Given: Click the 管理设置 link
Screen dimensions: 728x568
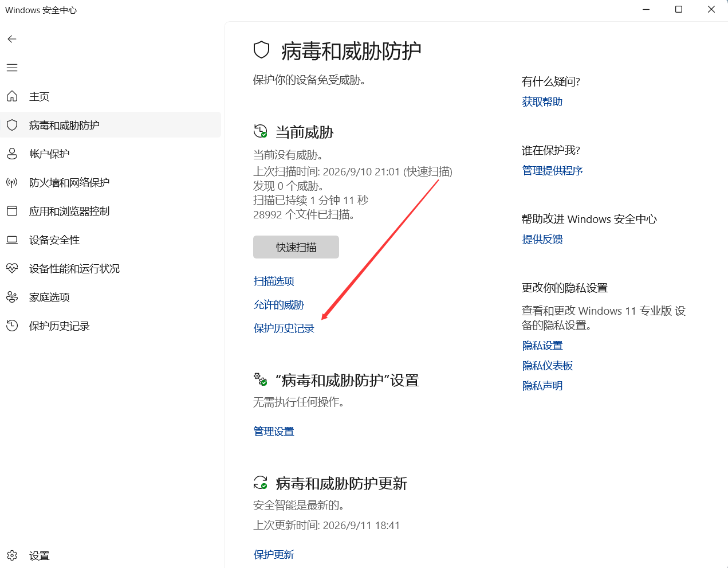Looking at the screenshot, I should [274, 431].
